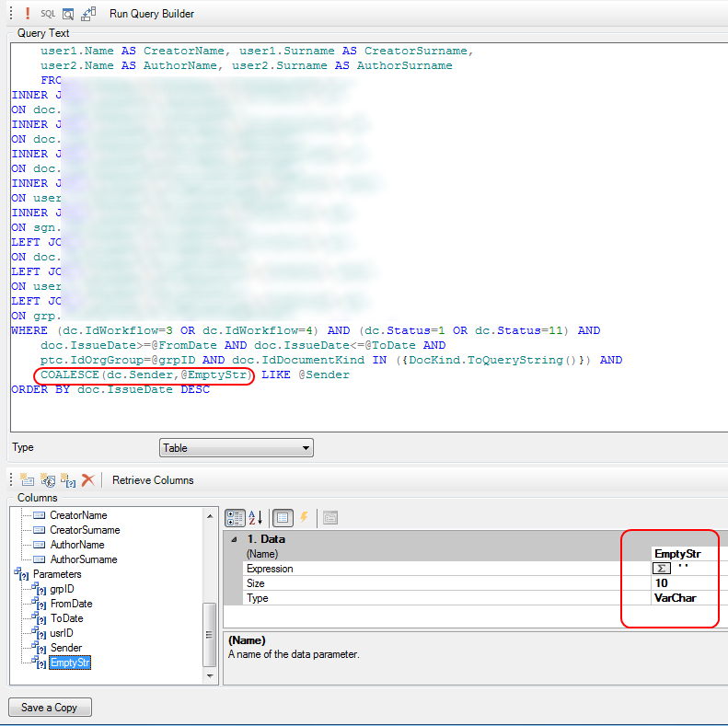Click the new column icon
The image size is (728, 726).
27,480
